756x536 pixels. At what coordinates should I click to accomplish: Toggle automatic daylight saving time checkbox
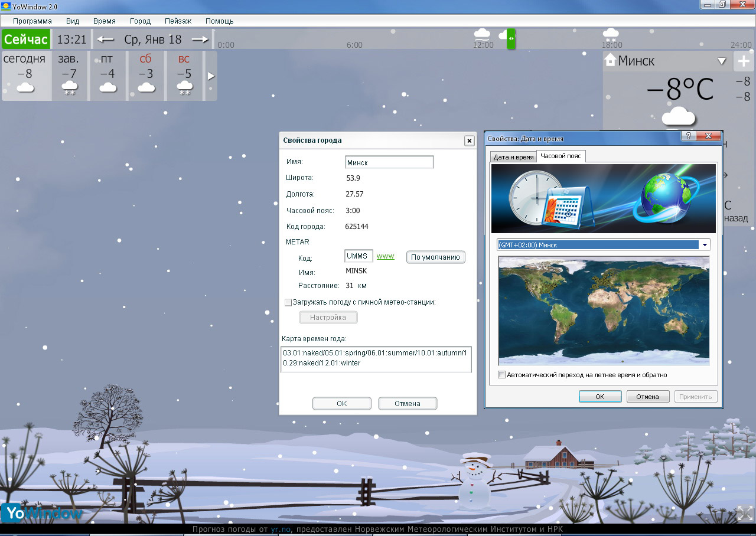click(502, 375)
